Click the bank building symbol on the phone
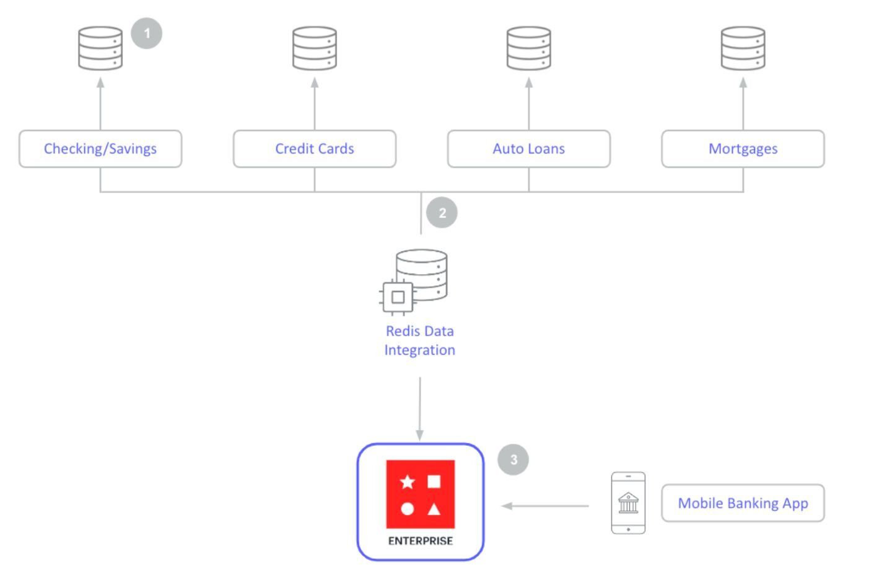The height and width of the screenshot is (588, 887). [x=628, y=503]
